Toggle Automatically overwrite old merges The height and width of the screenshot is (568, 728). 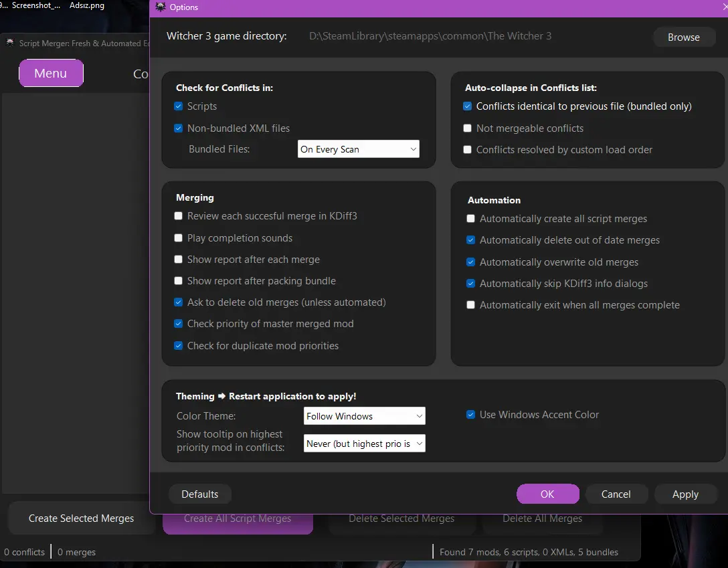[471, 262]
